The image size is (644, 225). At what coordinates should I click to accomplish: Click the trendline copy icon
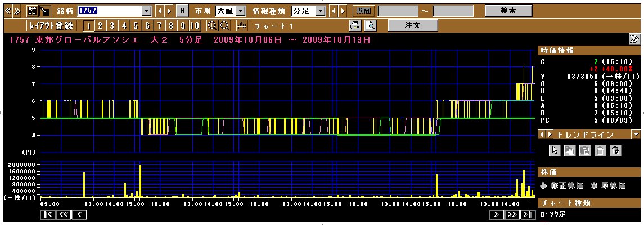[570, 150]
